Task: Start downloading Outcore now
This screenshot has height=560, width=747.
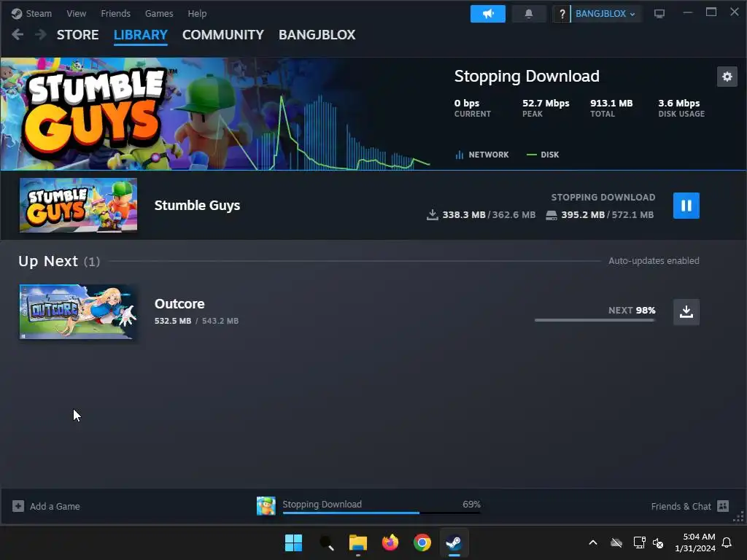Action: (x=686, y=312)
